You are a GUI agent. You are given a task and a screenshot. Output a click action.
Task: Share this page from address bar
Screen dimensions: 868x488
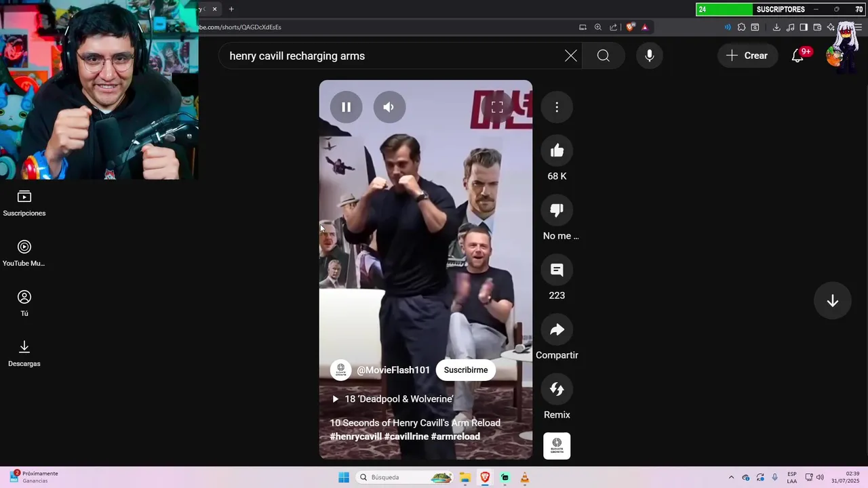pyautogui.click(x=614, y=27)
